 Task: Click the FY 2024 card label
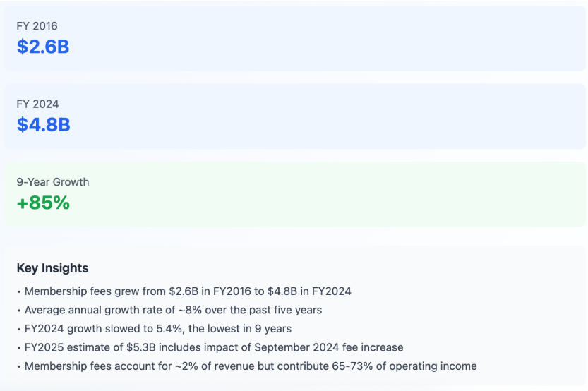(x=37, y=104)
